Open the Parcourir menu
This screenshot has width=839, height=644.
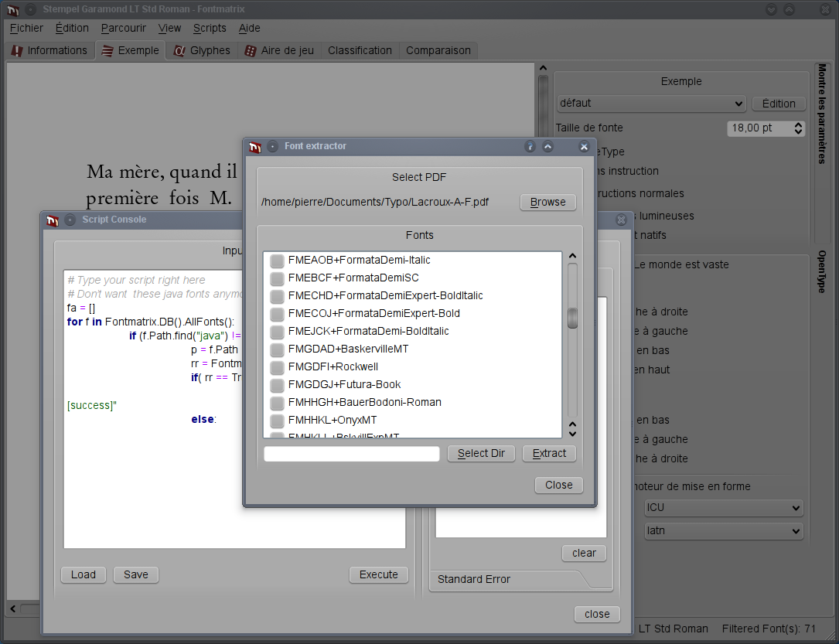click(x=124, y=28)
